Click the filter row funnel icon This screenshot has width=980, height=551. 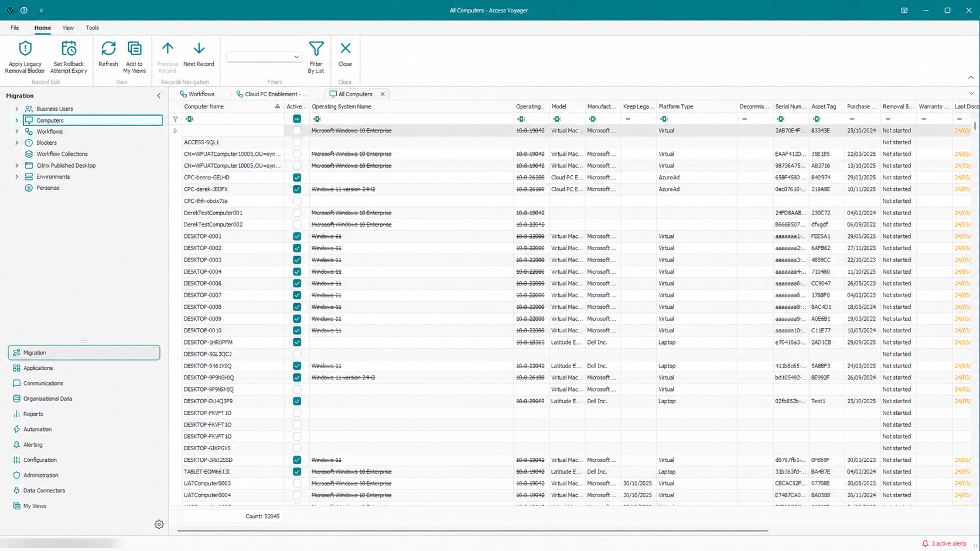(x=175, y=119)
